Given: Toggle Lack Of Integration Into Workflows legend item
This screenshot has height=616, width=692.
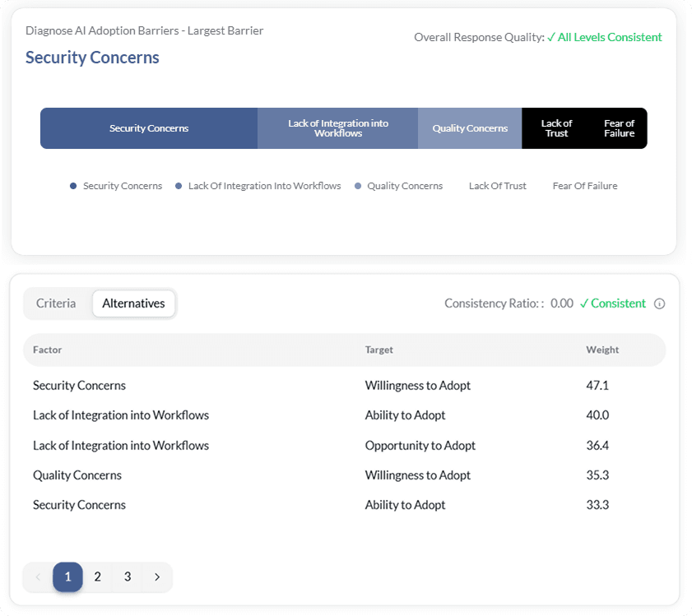Looking at the screenshot, I should (x=258, y=186).
